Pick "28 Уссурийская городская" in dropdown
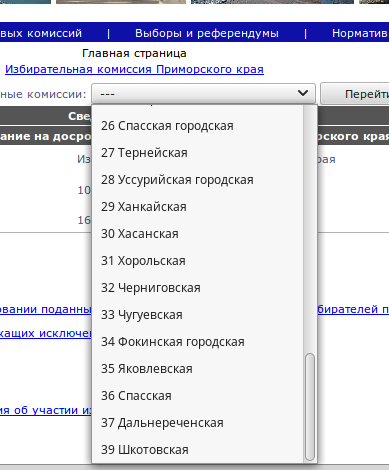The height and width of the screenshot is (470, 389). pos(198,180)
